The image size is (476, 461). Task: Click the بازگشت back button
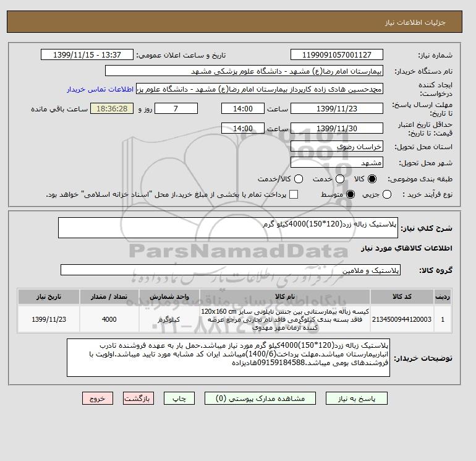[x=138, y=399]
